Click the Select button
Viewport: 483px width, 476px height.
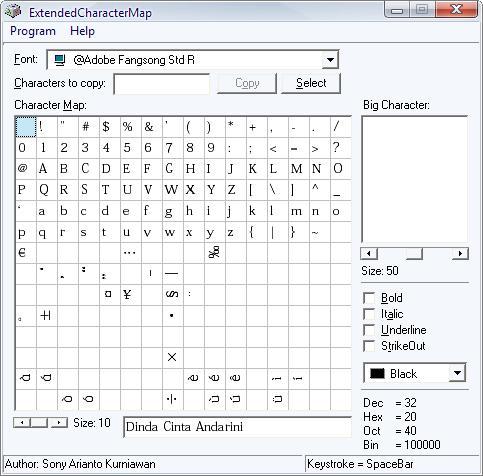point(311,83)
